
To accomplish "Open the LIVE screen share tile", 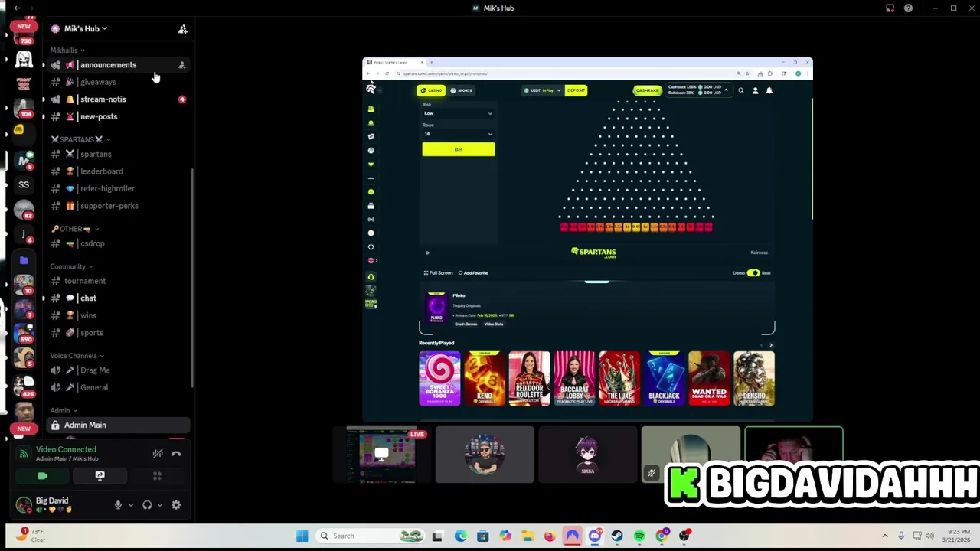I will coord(381,455).
